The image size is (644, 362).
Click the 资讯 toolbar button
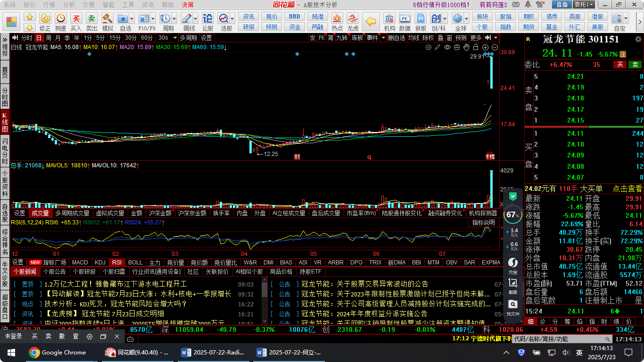[248, 16]
